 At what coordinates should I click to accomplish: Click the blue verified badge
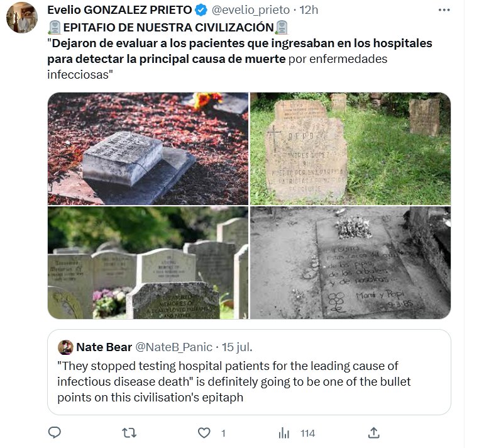201,11
